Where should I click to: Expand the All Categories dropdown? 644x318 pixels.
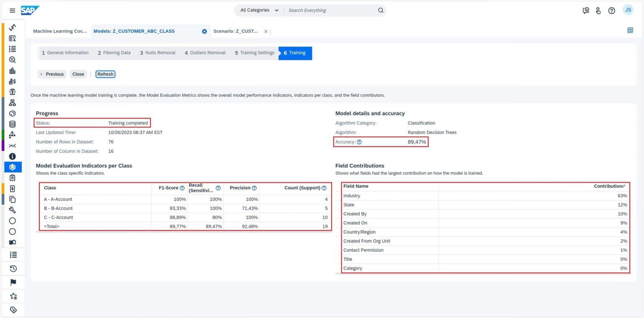259,10
